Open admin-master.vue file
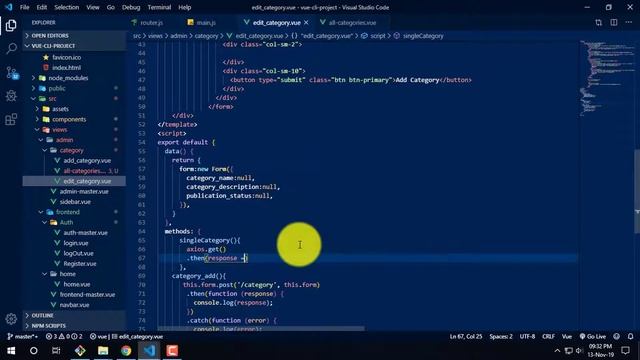This screenshot has height=360, width=640. (84, 191)
